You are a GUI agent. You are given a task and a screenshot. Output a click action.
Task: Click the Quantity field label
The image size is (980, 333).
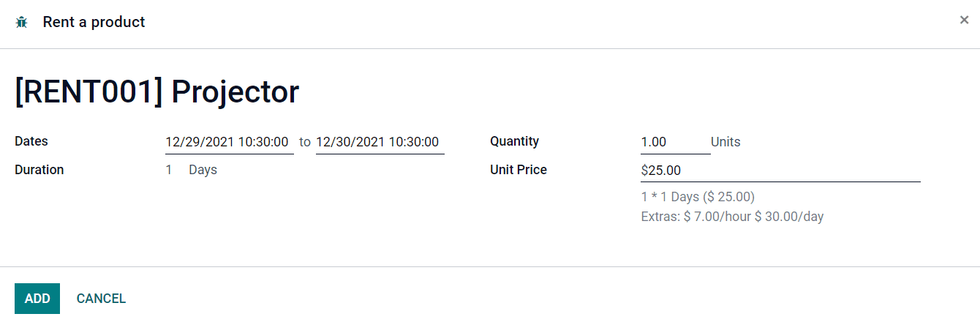click(x=514, y=141)
